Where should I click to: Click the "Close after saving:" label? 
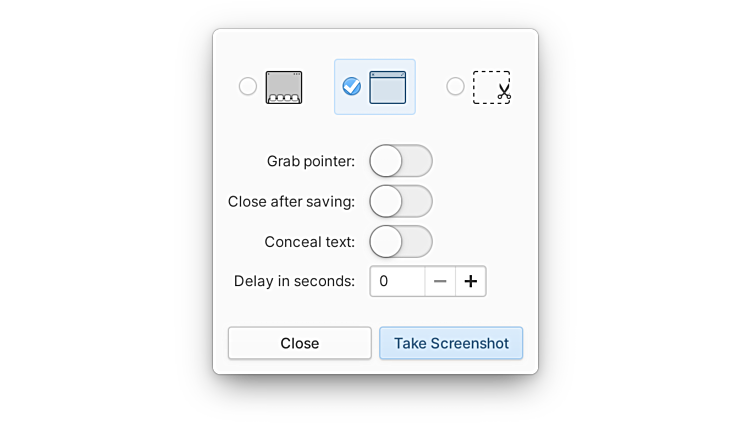291,201
